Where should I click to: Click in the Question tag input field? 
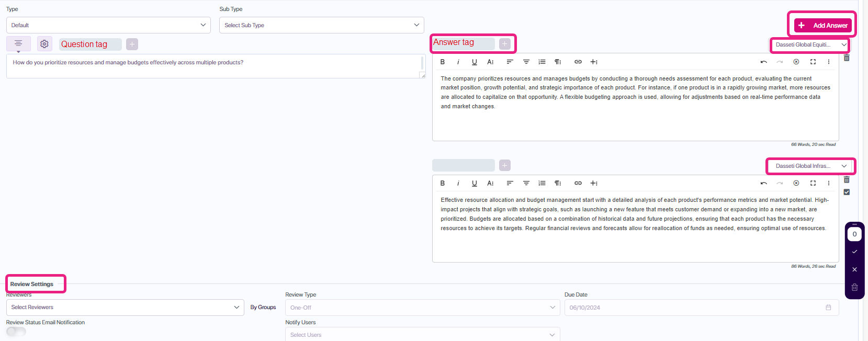pos(91,44)
